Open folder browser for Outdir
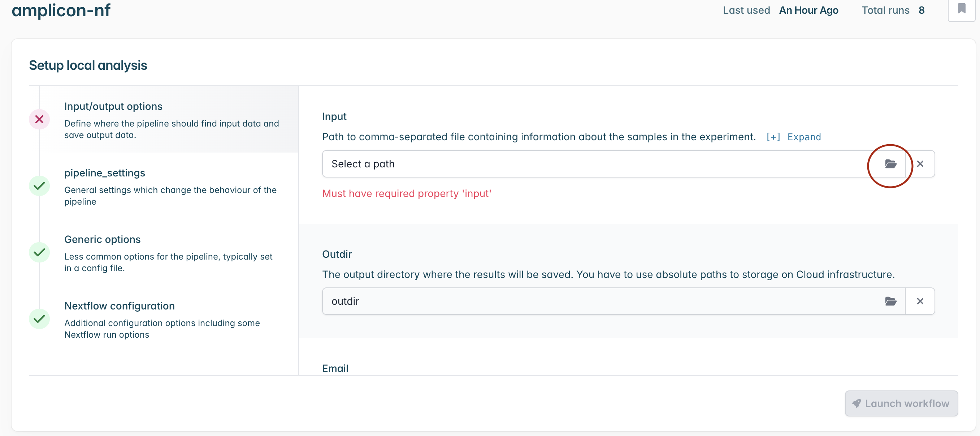 890,301
